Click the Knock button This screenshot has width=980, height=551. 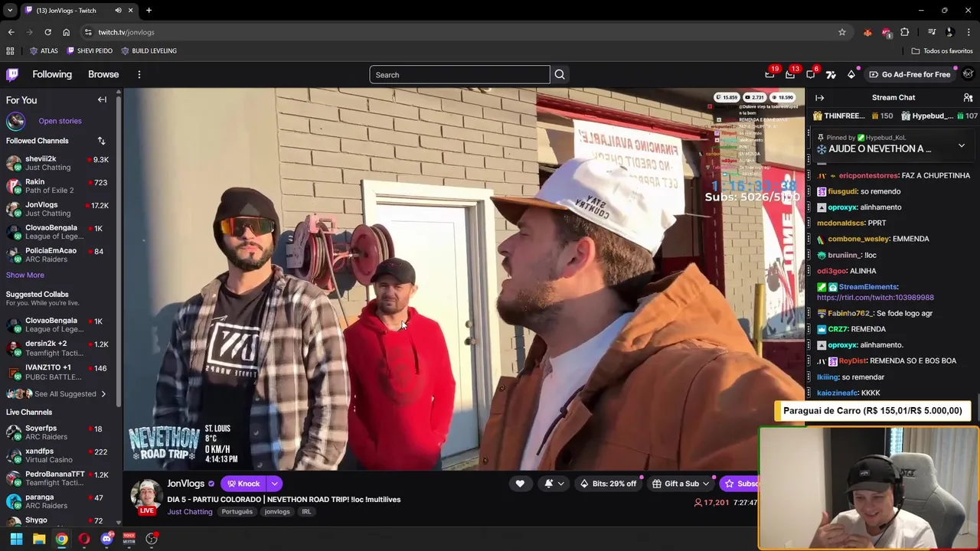point(243,484)
